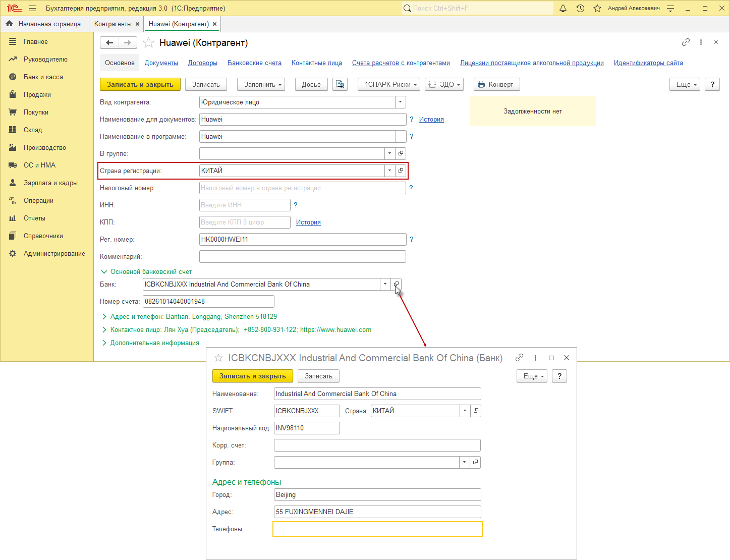Open the КИТАЙ country record icon
This screenshot has height=560, width=730.
pos(401,171)
